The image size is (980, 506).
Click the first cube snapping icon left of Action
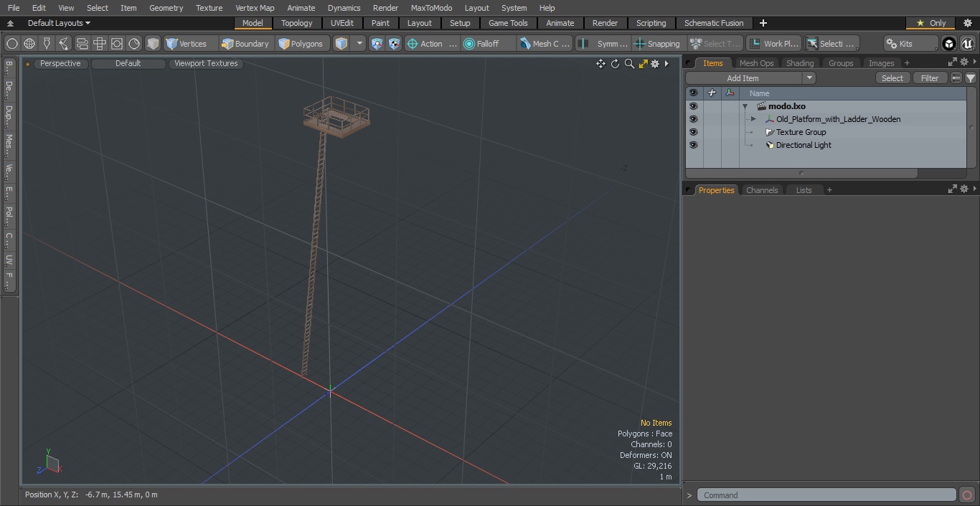pos(377,44)
